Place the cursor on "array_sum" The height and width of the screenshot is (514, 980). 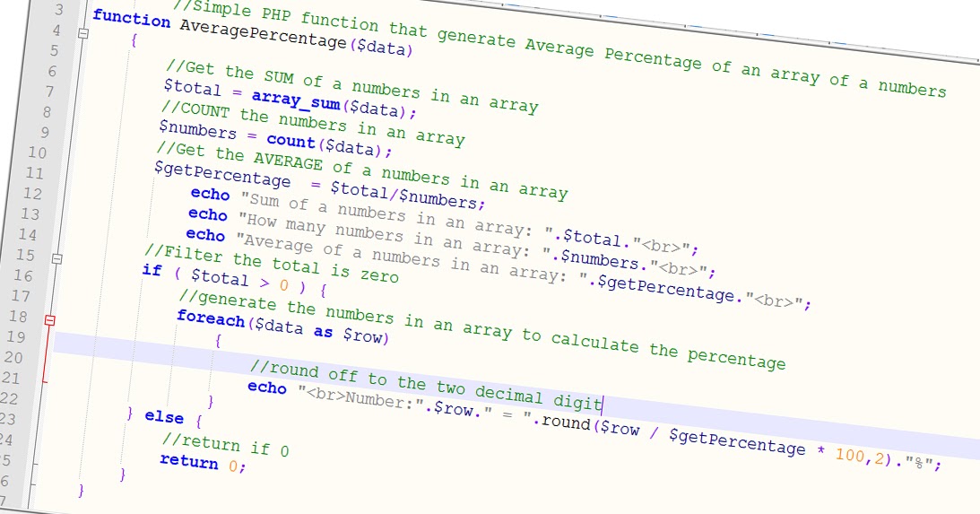click(296, 100)
